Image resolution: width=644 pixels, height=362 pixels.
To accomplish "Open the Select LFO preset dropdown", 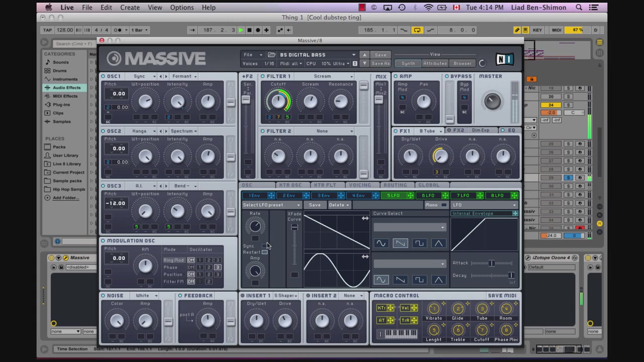I will pyautogui.click(x=271, y=205).
